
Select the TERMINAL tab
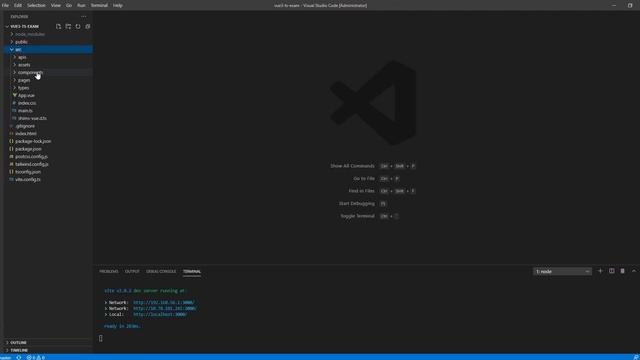pos(192,271)
